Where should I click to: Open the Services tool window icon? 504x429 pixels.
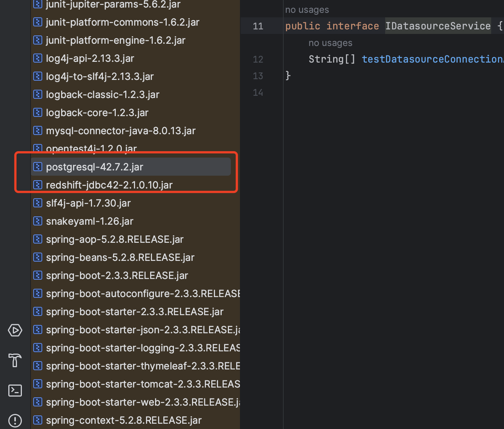(x=15, y=330)
